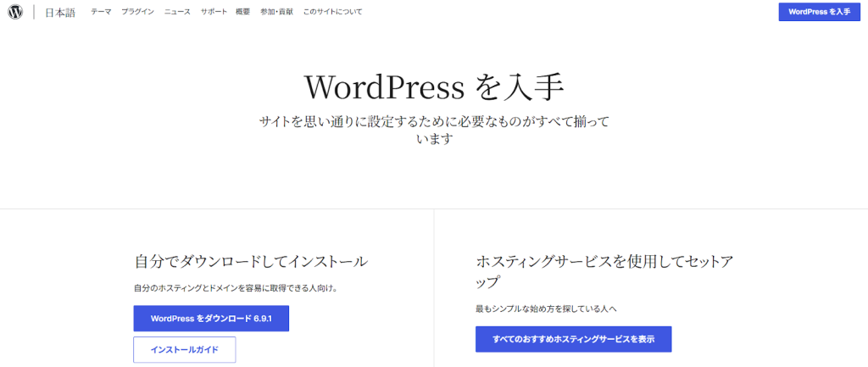Click the large 'WordPress を入手' page heading
Viewport: 868px width, 367px height.
click(x=434, y=87)
